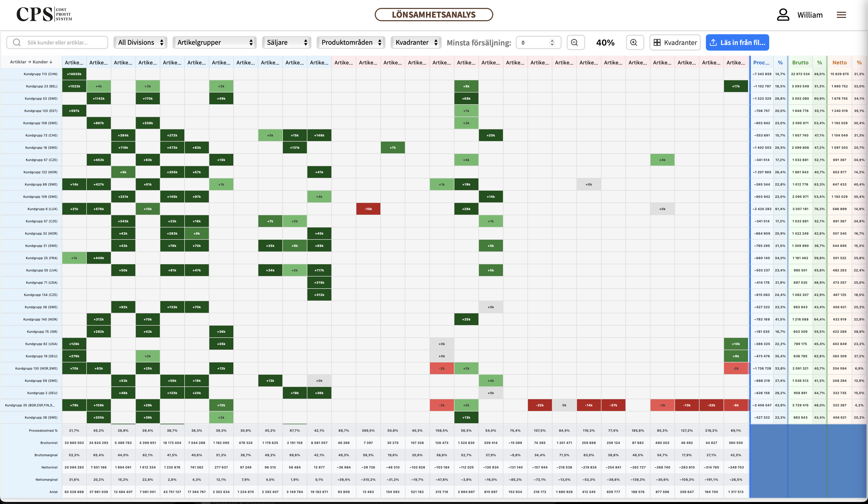Click the upload icon on Läs in från fil
868x504 pixels.
(x=713, y=42)
